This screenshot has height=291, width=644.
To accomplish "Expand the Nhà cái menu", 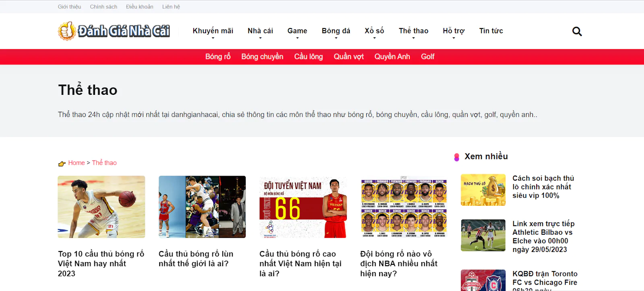I will point(260,31).
